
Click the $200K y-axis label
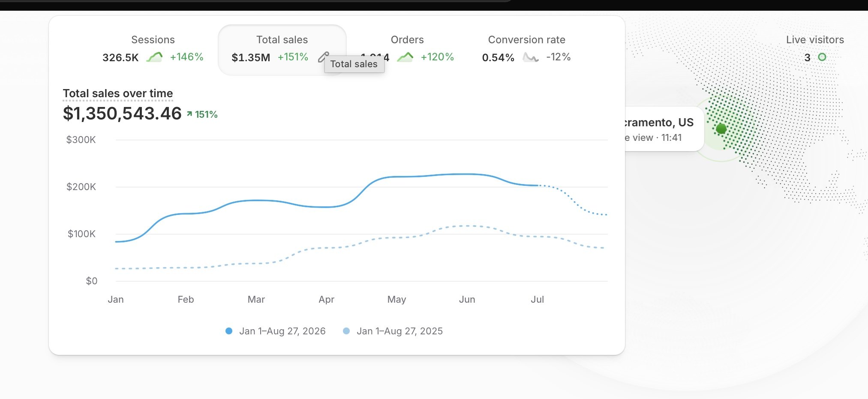[81, 187]
